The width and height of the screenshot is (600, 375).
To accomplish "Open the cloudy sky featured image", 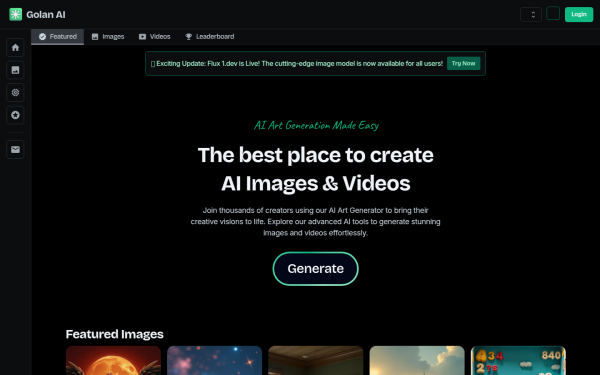I will [417, 360].
